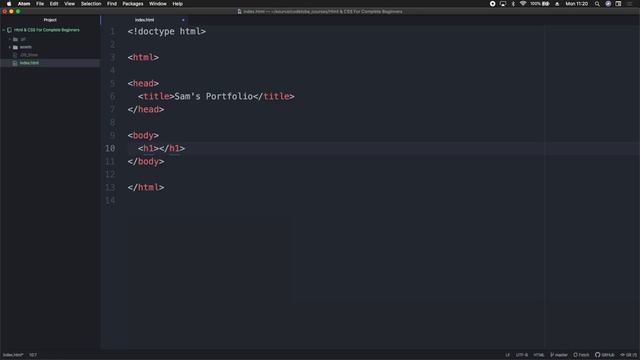
Task: Click the assets folder icon
Action: pyautogui.click(x=15, y=47)
